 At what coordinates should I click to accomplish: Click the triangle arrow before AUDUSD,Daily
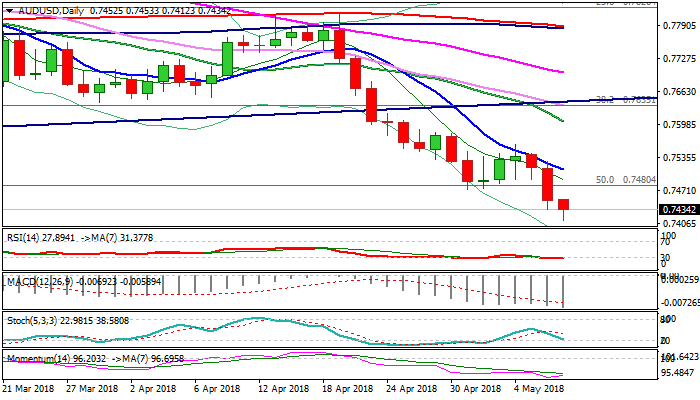(x=9, y=11)
